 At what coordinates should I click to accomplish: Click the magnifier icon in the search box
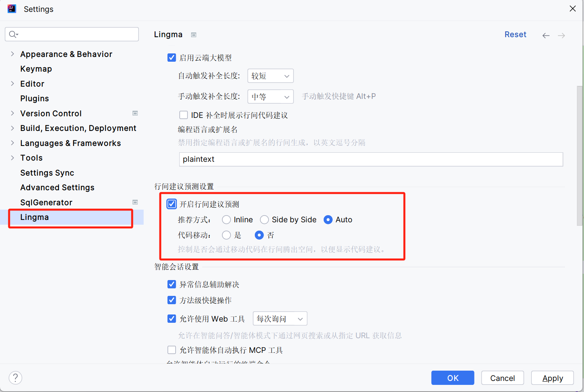point(13,34)
